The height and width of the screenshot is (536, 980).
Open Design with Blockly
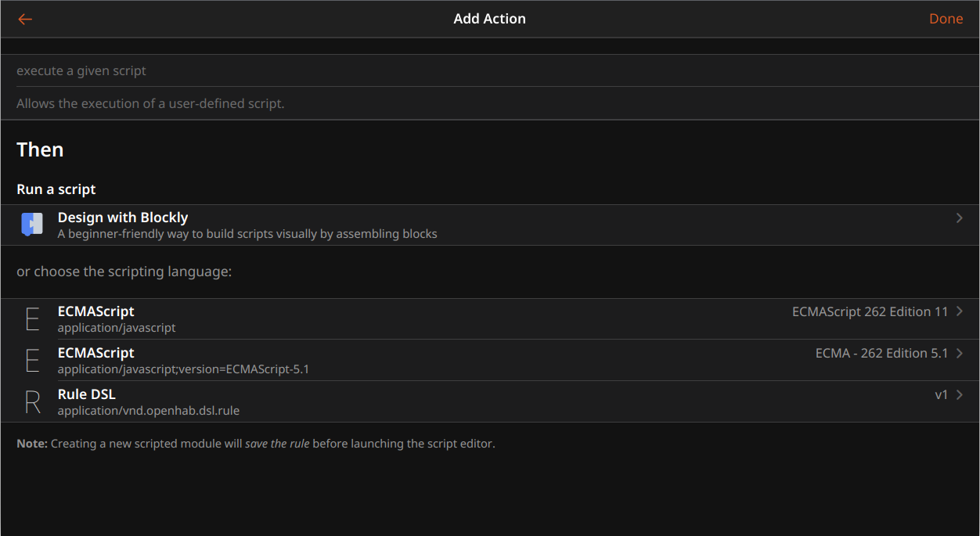123,218
